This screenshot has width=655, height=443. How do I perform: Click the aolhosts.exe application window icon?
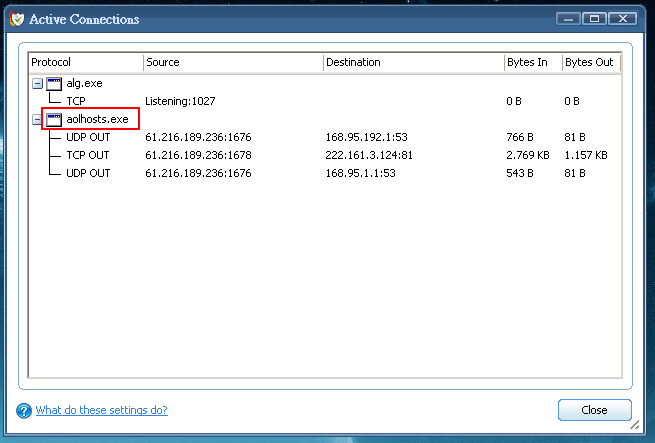(x=54, y=120)
